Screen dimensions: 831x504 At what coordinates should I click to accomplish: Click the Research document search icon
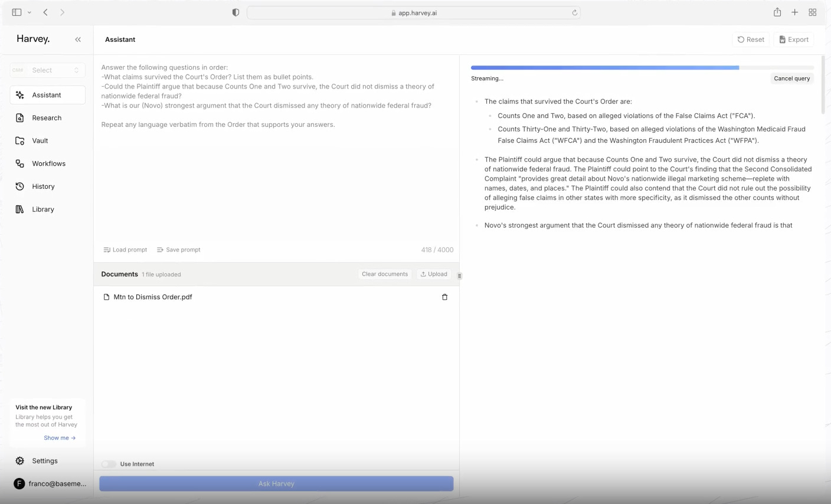[19, 118]
